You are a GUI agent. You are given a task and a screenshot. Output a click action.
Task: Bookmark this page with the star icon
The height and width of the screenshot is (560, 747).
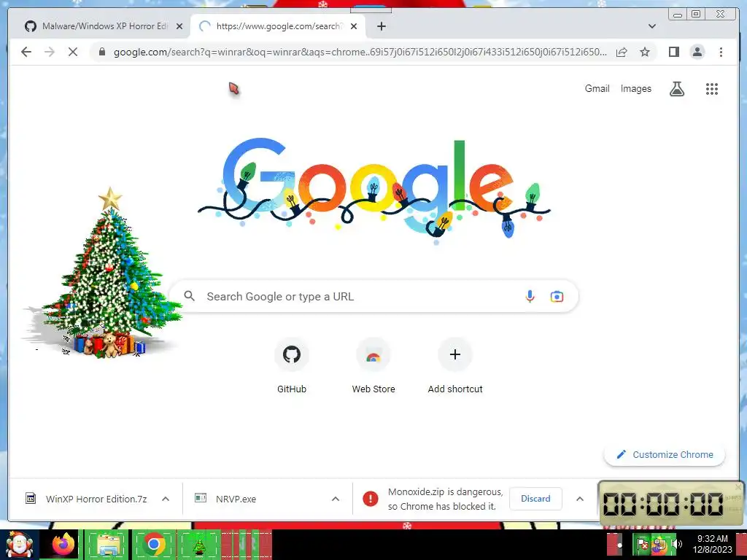pyautogui.click(x=645, y=52)
